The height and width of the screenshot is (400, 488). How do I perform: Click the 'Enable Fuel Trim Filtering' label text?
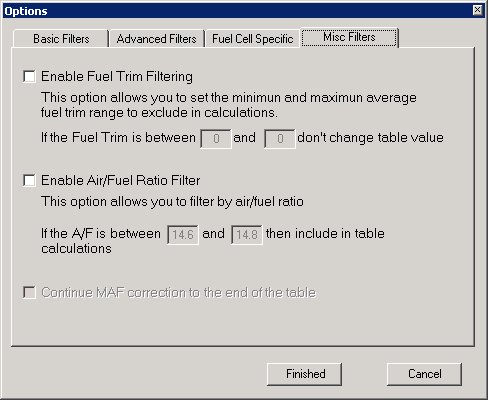(117, 76)
